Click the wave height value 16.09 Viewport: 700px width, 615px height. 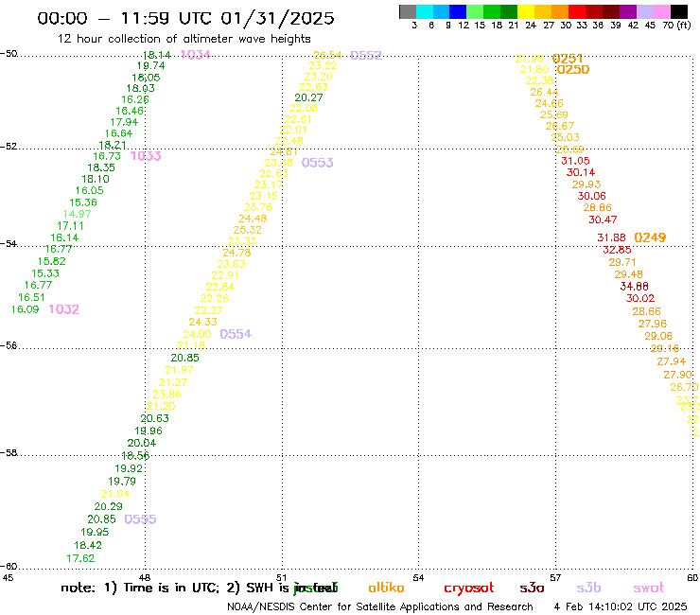click(x=25, y=309)
